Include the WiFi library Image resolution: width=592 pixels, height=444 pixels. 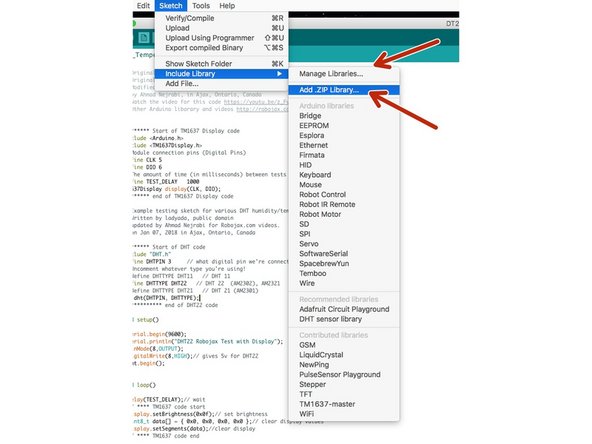[x=344, y=413]
